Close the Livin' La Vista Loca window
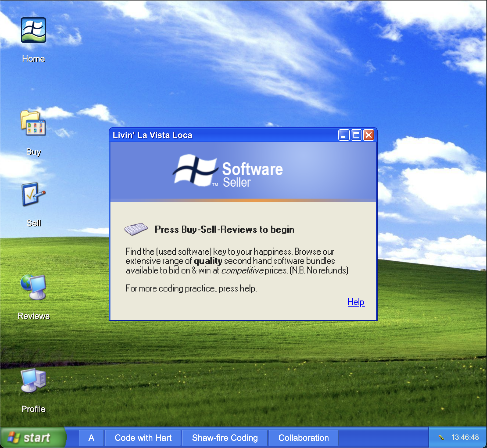Image resolution: width=487 pixels, height=448 pixels. coord(369,135)
